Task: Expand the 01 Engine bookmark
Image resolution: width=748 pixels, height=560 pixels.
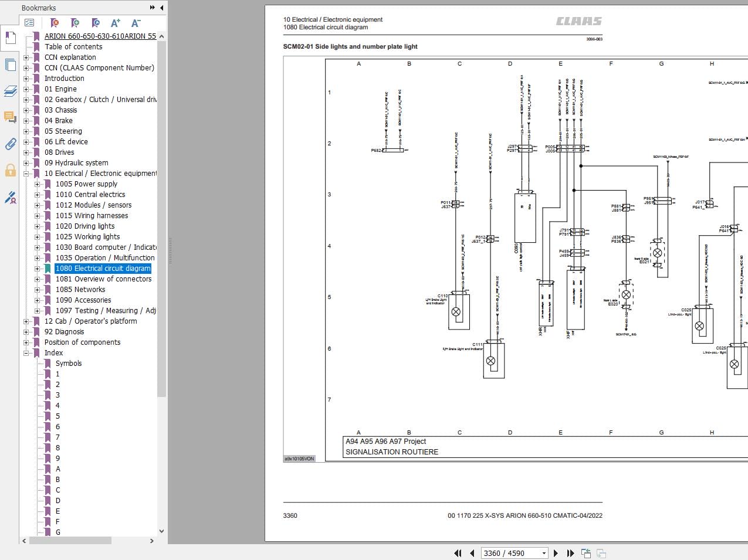Action: (x=26, y=89)
